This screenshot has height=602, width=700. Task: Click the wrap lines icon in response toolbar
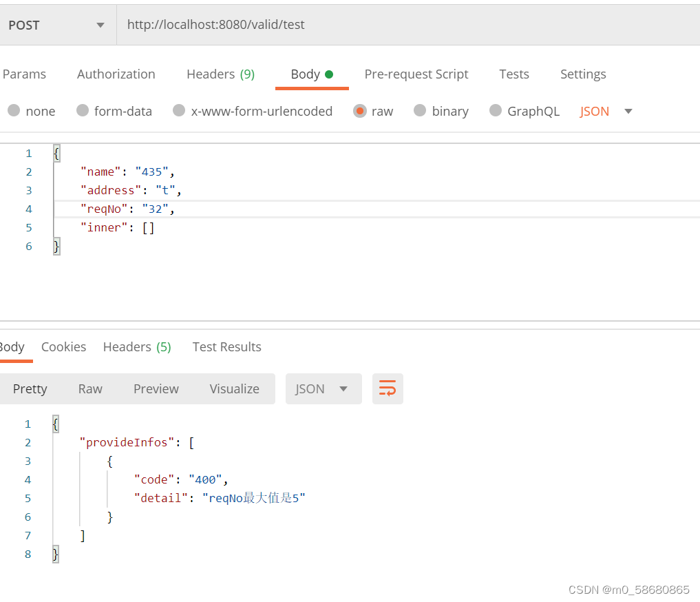(x=388, y=388)
